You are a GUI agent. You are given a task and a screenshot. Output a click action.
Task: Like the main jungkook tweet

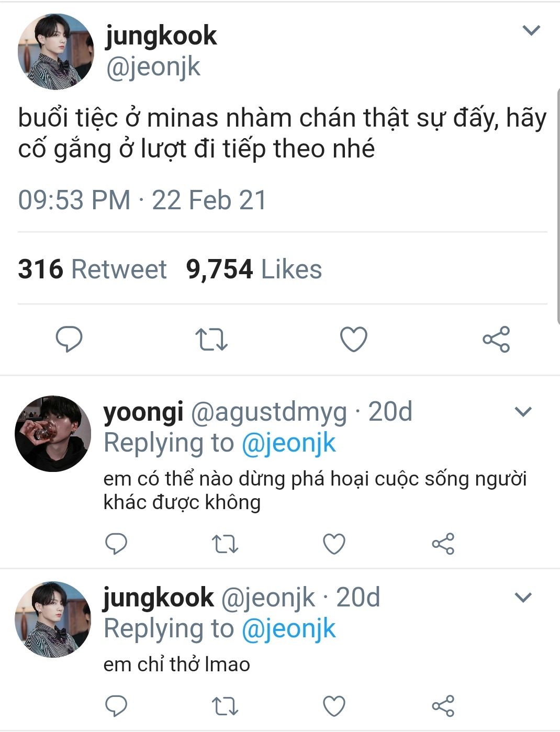click(x=354, y=339)
